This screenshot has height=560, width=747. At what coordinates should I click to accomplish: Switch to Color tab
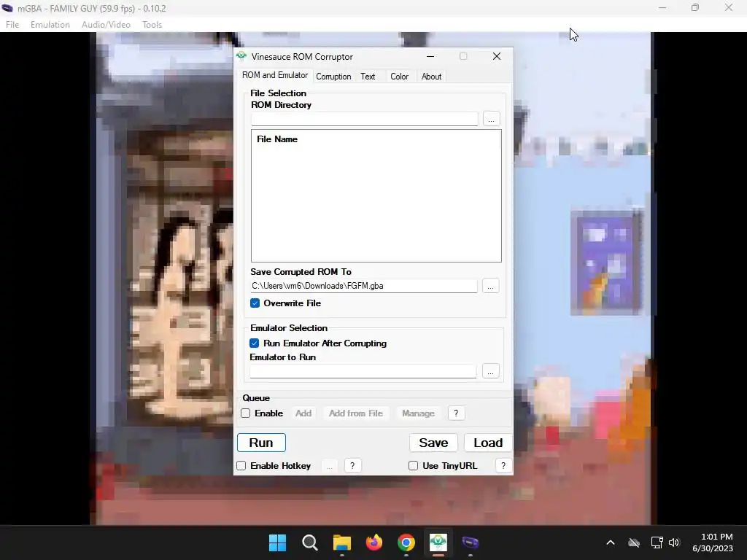(399, 76)
